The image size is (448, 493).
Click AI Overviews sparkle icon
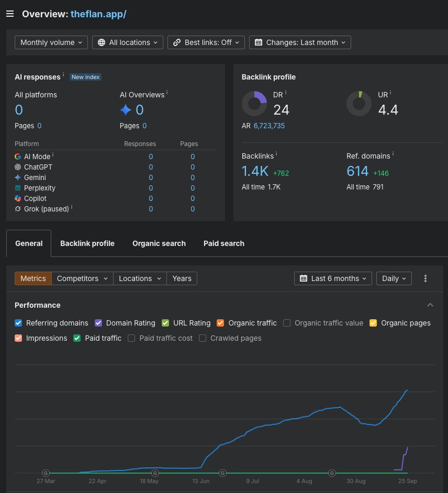point(126,110)
